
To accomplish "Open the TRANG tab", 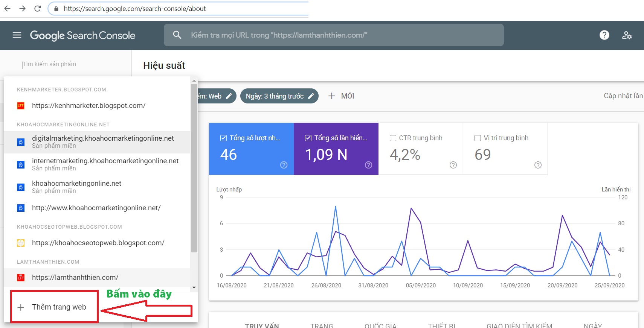I will [x=322, y=325].
